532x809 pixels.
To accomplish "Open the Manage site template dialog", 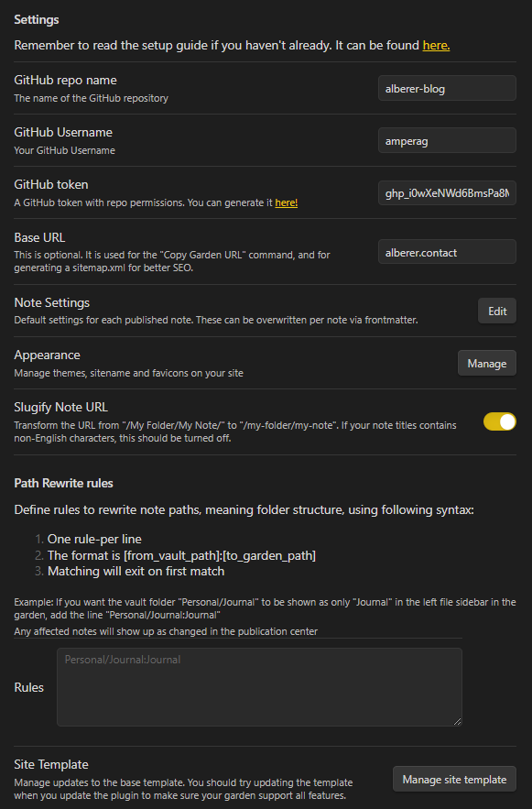I will pos(454,779).
